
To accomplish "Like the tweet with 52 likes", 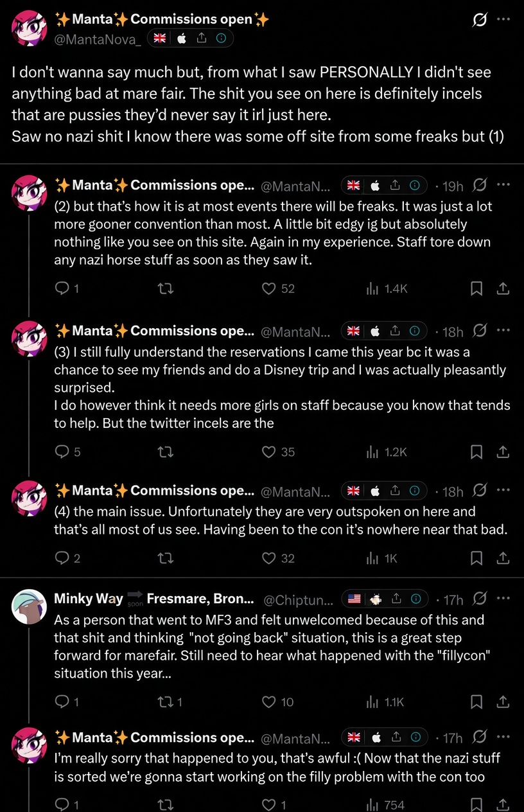I will (x=269, y=289).
